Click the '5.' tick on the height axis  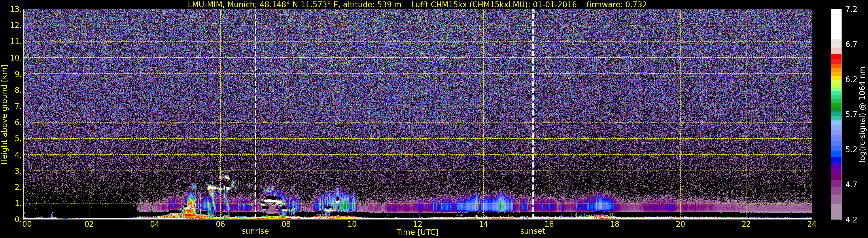18,139
